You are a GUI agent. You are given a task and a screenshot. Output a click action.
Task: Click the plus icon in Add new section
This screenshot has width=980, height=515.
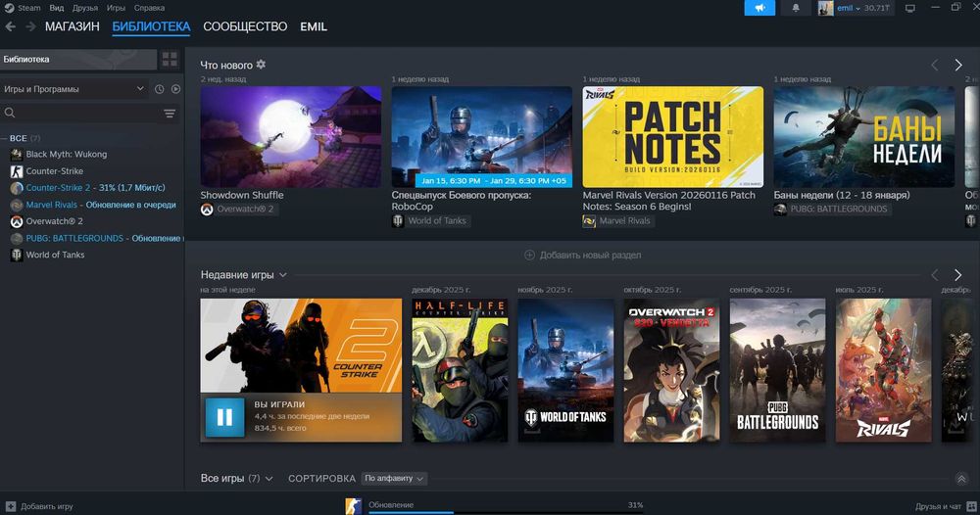coord(529,255)
